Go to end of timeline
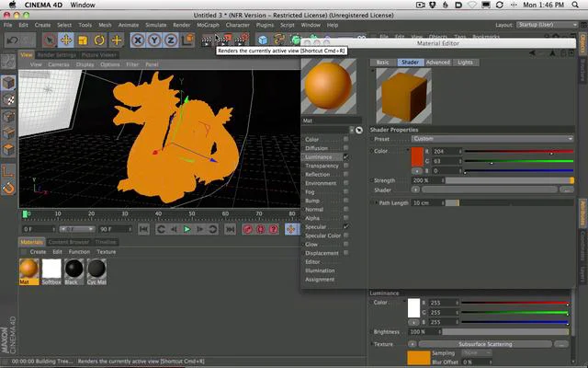 (x=230, y=229)
